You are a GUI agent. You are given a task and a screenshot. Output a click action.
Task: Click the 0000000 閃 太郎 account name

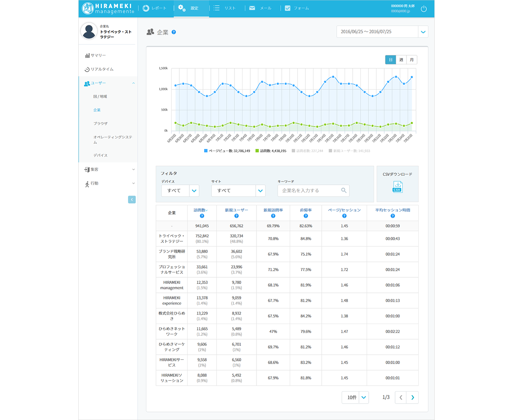(x=403, y=6)
